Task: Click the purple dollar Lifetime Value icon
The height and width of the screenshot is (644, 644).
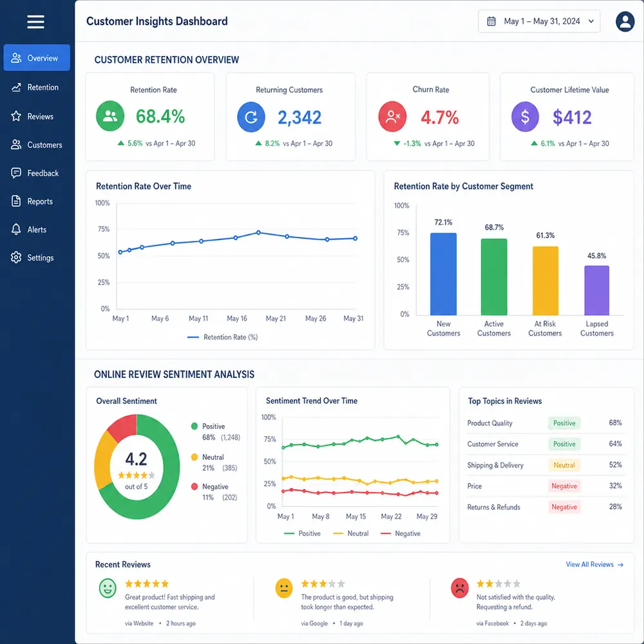Action: tap(525, 117)
